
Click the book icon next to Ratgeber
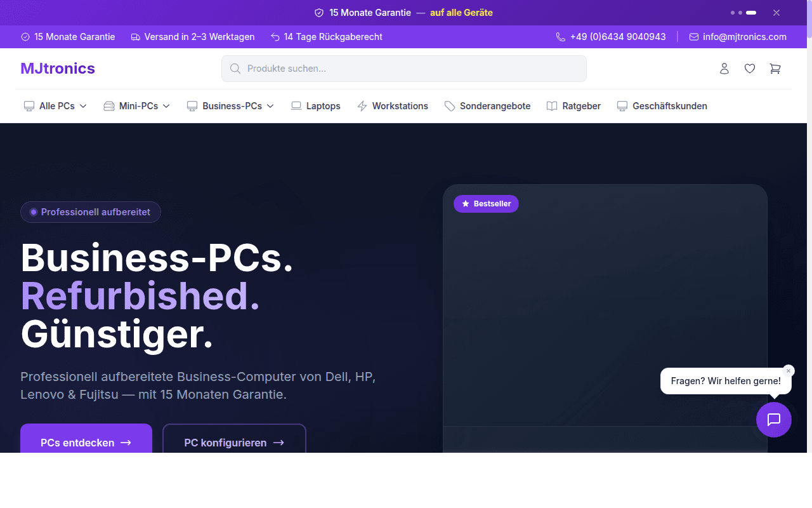tap(552, 105)
